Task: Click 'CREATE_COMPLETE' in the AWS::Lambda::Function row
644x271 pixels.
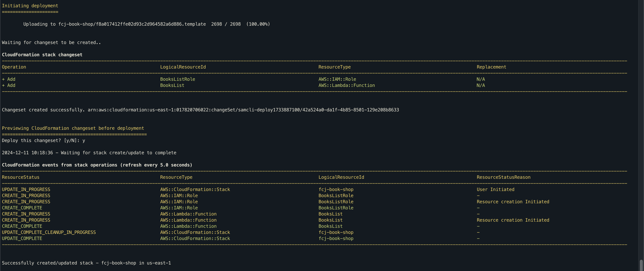Action: coord(22,226)
